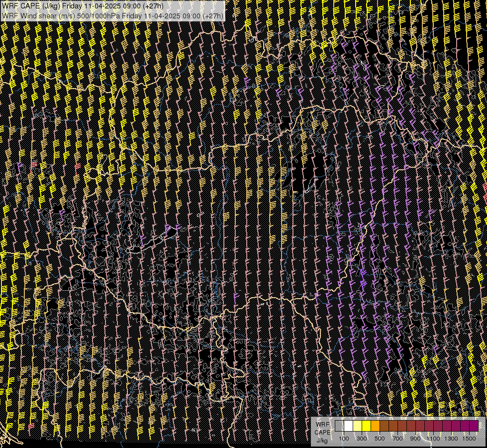
Task: Click the 'WRF' word in the legend box
Action: 323,425
